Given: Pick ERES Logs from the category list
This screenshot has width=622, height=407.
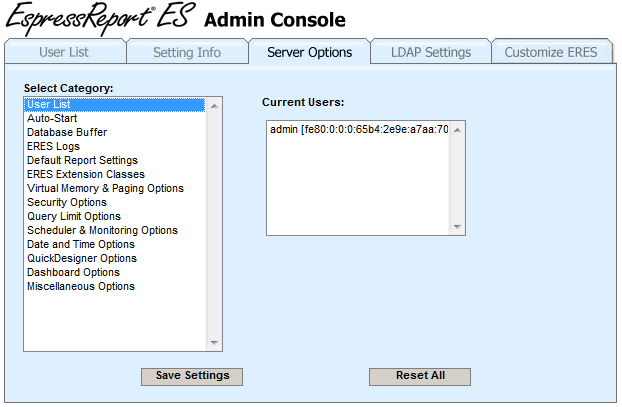Looking at the screenshot, I should pos(115,146).
